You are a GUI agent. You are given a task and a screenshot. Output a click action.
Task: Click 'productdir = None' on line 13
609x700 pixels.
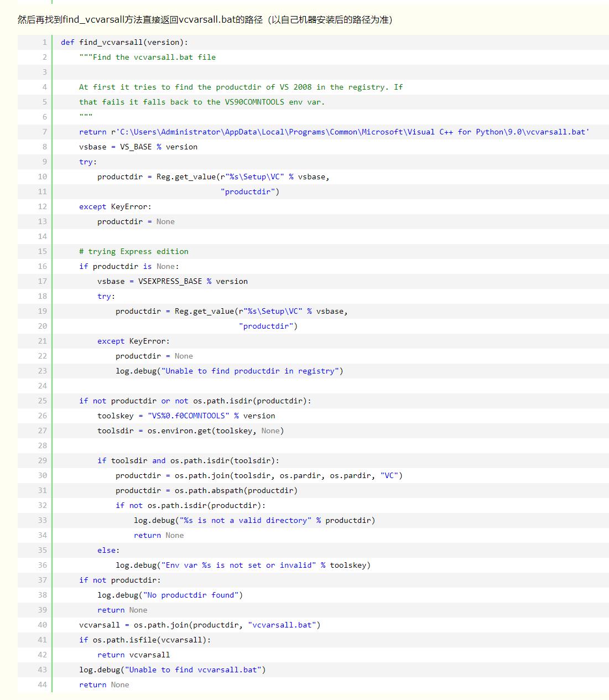tap(136, 221)
